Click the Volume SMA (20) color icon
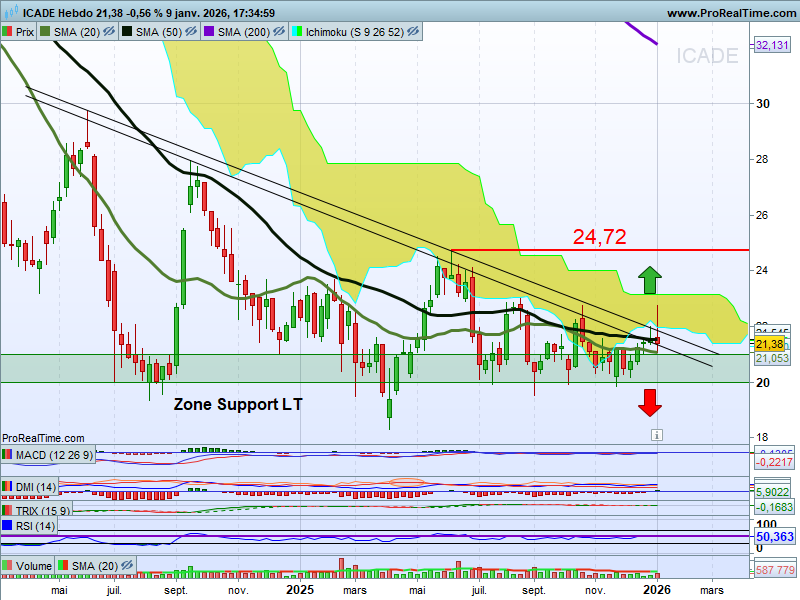 coord(63,565)
